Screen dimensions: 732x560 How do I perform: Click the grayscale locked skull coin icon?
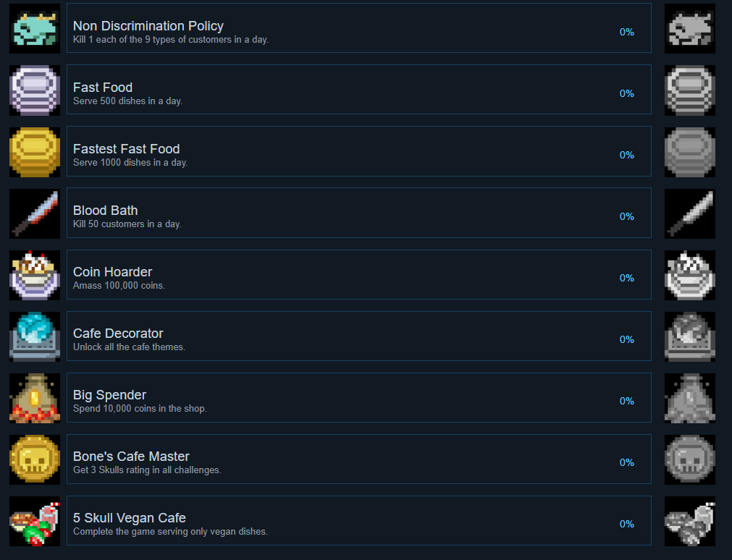689,459
